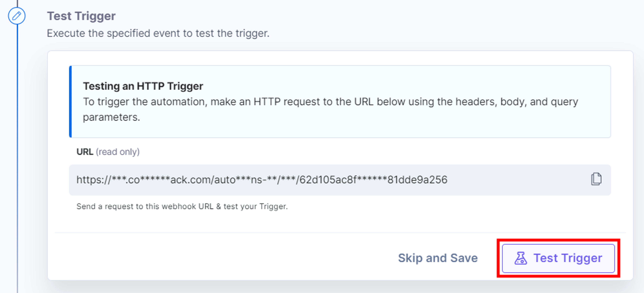Viewport: 644px width, 293px height.
Task: Click the Send a request helper text
Action: [182, 206]
